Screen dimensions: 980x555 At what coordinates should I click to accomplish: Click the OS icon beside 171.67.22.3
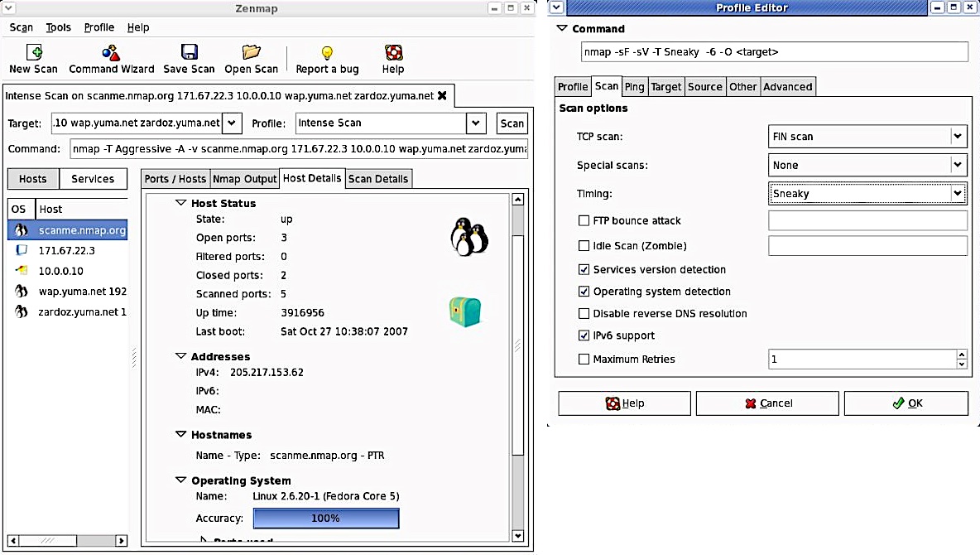22,250
